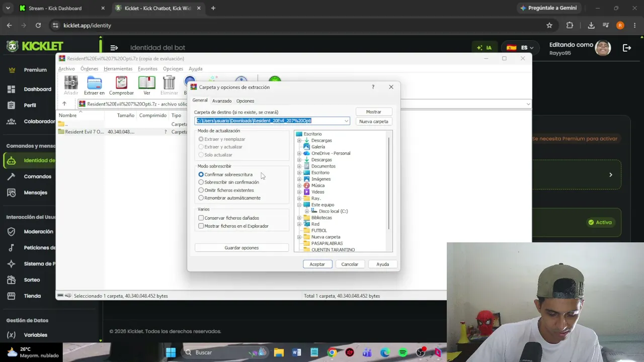Click the Extraer en toolbar icon
This screenshot has width=644, height=362.
point(94,85)
